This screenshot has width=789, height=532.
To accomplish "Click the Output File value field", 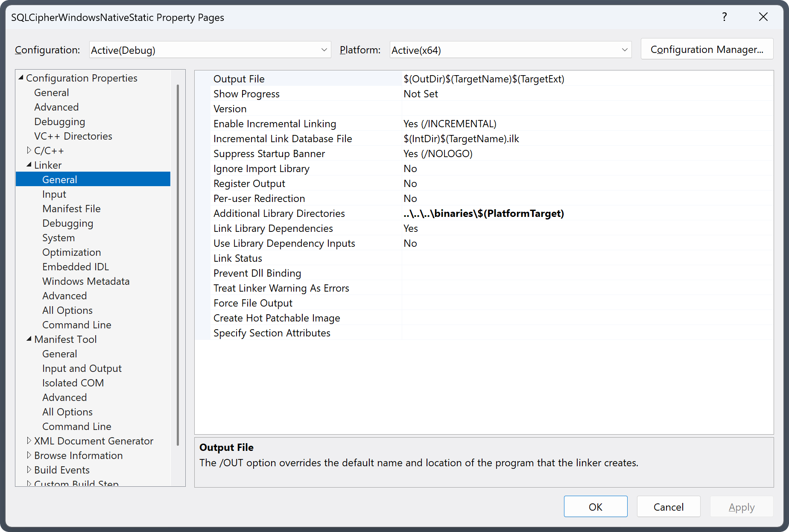I will (x=587, y=79).
